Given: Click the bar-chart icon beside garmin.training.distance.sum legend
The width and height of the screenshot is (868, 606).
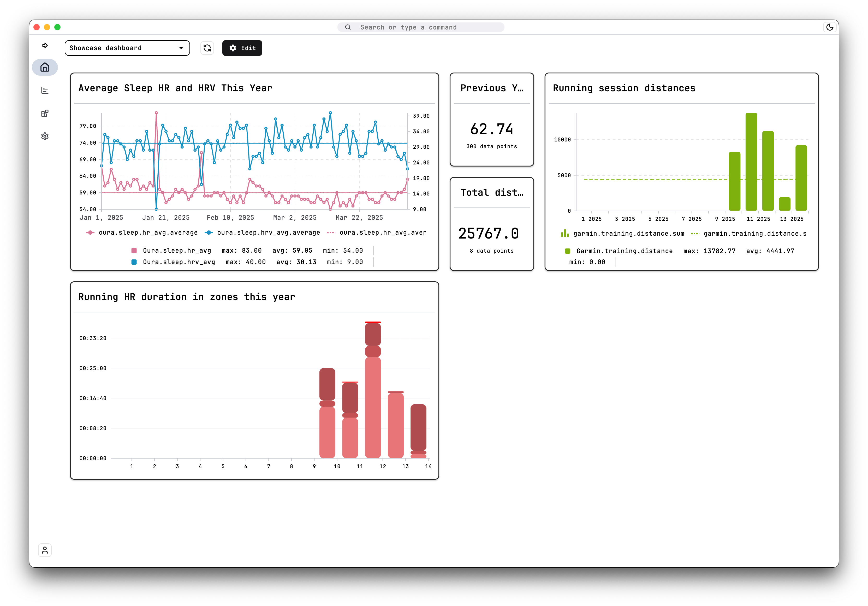Looking at the screenshot, I should pyautogui.click(x=565, y=233).
